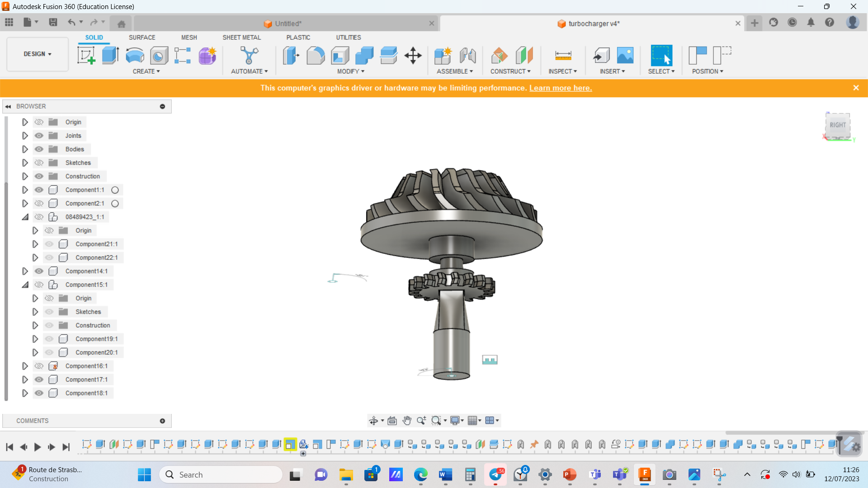
Task: Switch to the SURFACE tab
Action: tap(142, 38)
